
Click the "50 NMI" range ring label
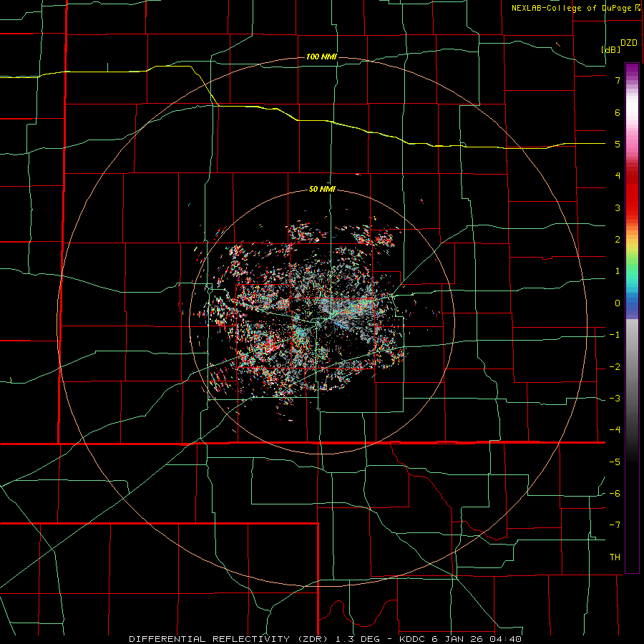(x=322, y=190)
